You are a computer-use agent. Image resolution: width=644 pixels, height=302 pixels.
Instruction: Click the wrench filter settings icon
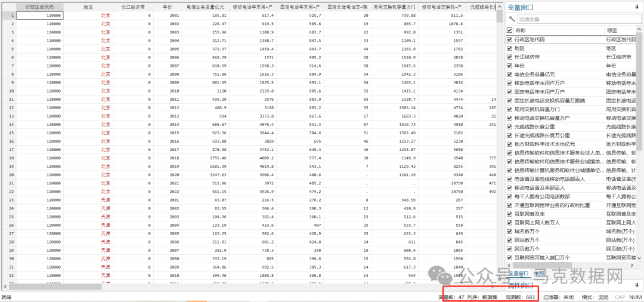(511, 19)
